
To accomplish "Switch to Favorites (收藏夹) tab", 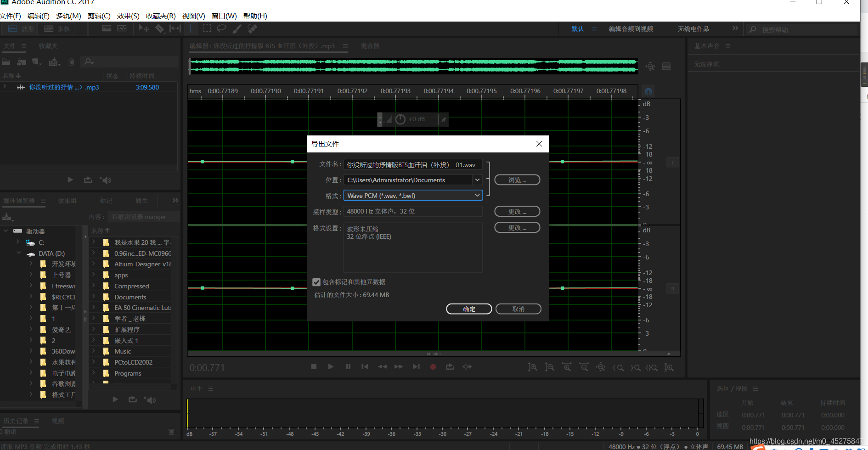I will tap(48, 46).
